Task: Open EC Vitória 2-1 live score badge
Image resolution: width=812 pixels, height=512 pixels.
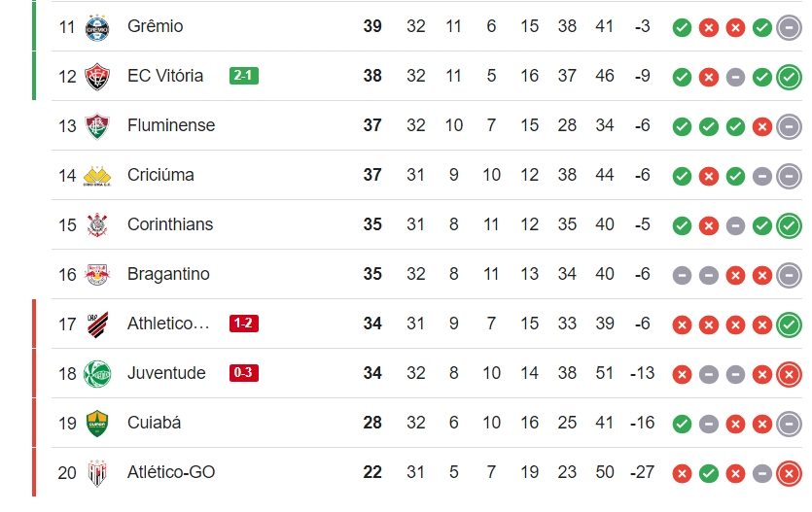Action: tap(243, 76)
